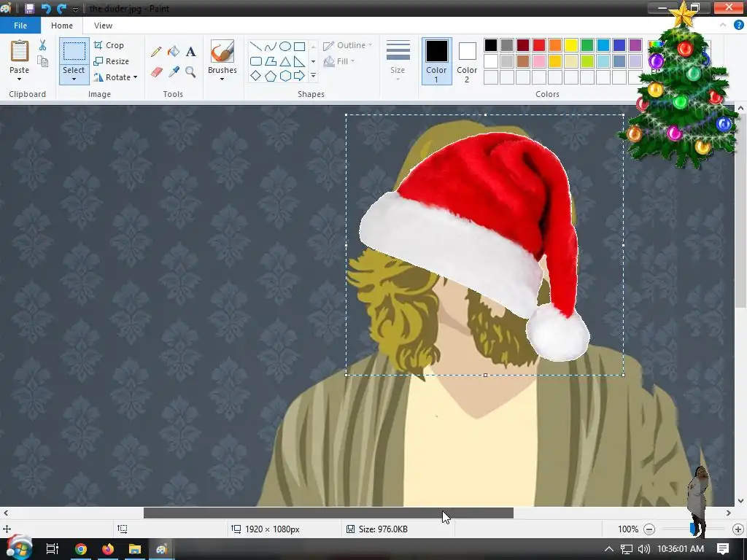
Task: Open Task View on the taskbar
Action: pyautogui.click(x=52, y=549)
